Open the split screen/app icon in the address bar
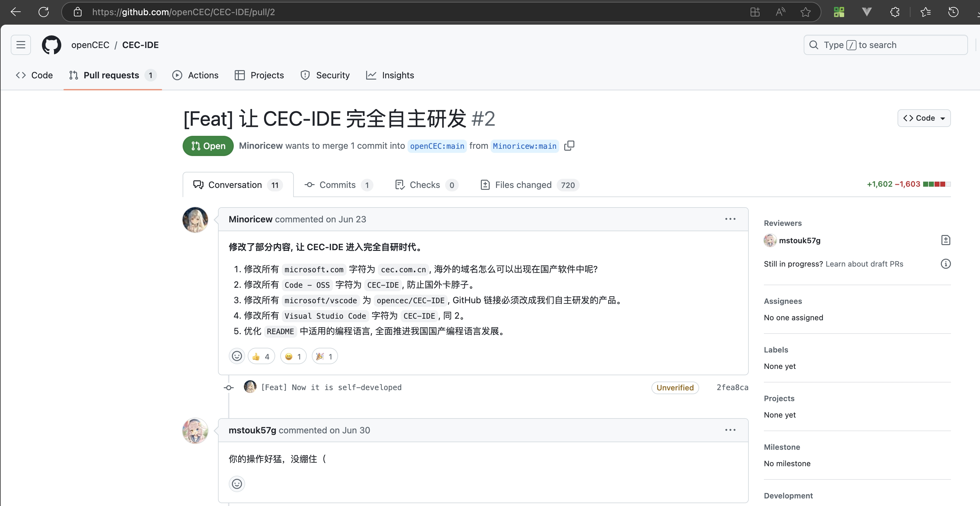 (x=755, y=12)
